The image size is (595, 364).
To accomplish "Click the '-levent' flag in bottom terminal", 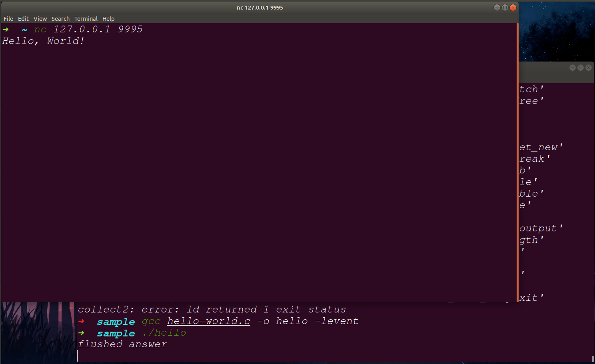I will 337,321.
